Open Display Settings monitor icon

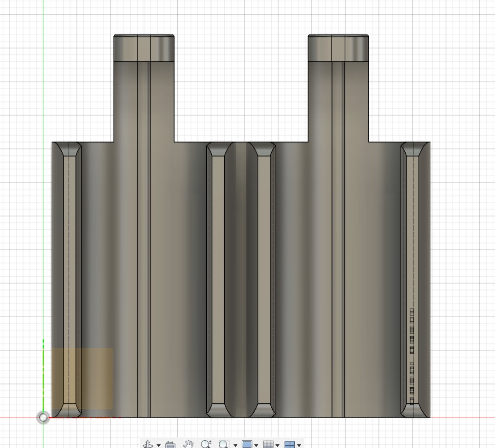[247, 444]
